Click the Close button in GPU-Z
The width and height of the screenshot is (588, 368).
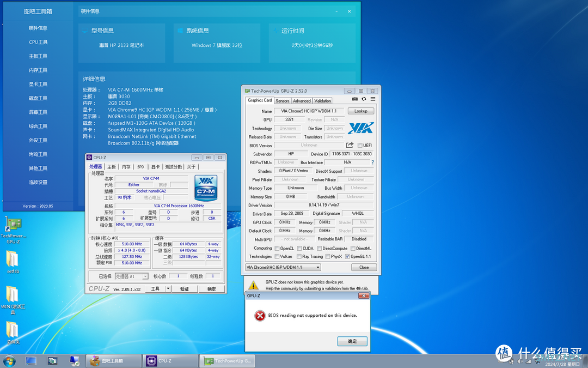(364, 267)
